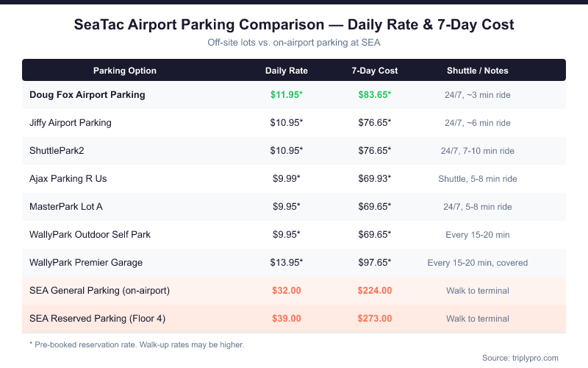Click the orange $224.00 cost value

(375, 290)
